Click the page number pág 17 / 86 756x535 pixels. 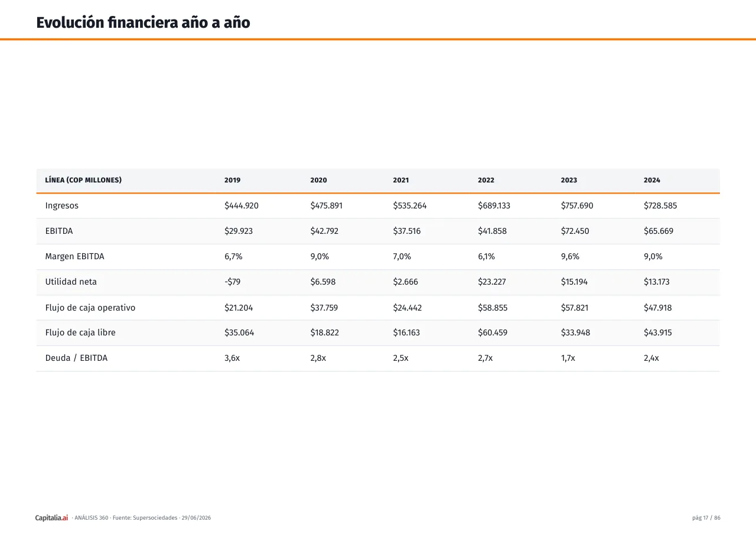pyautogui.click(x=706, y=518)
